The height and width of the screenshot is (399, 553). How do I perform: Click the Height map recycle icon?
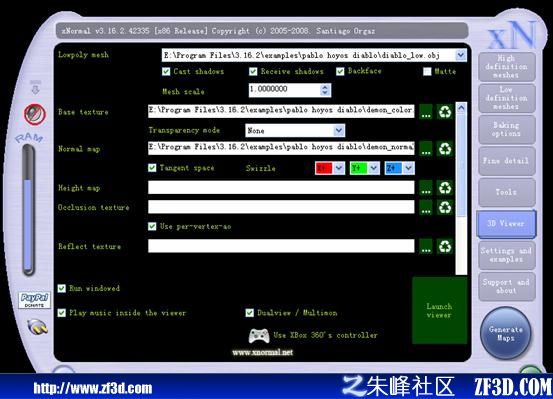pyautogui.click(x=445, y=188)
